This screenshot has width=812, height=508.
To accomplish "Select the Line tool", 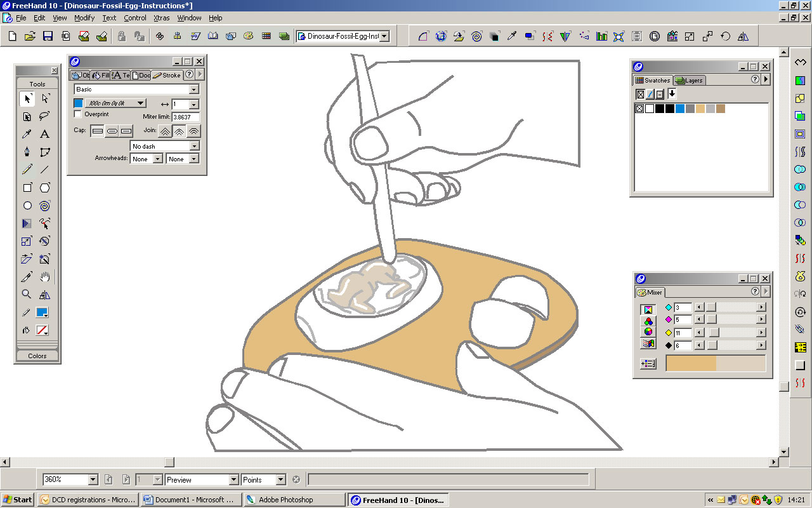I will click(x=45, y=170).
